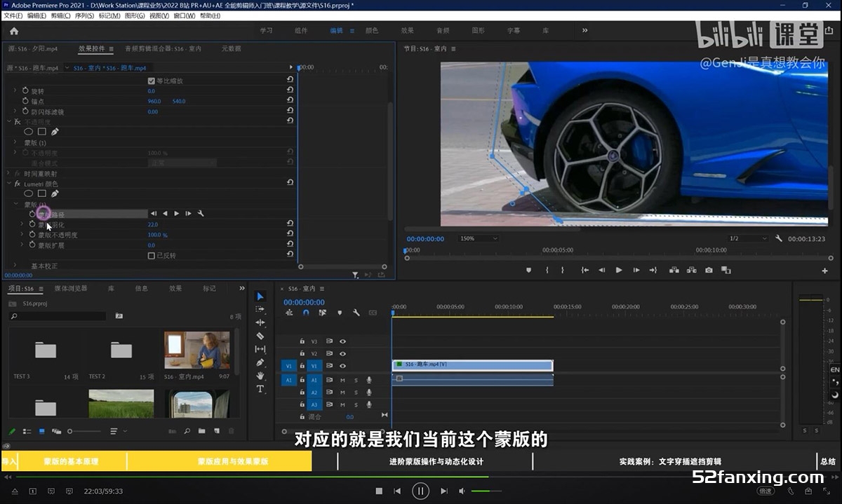Toggle timeline Snap magnet icon

click(x=305, y=313)
